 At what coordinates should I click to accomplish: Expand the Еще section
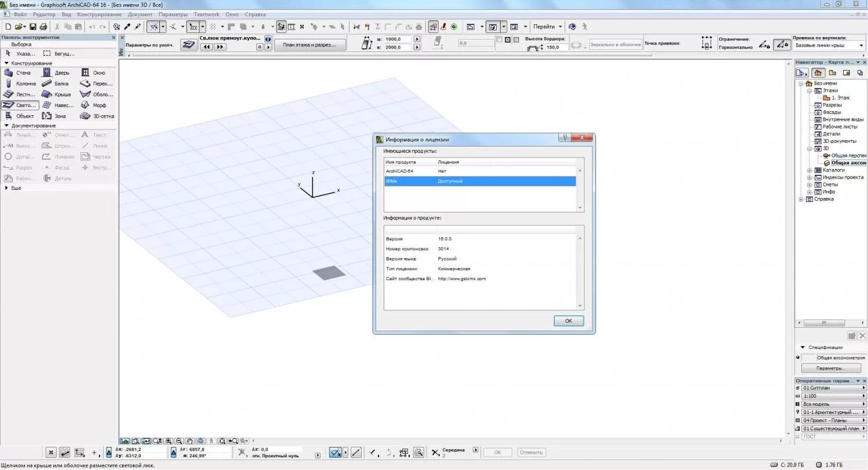(x=6, y=188)
